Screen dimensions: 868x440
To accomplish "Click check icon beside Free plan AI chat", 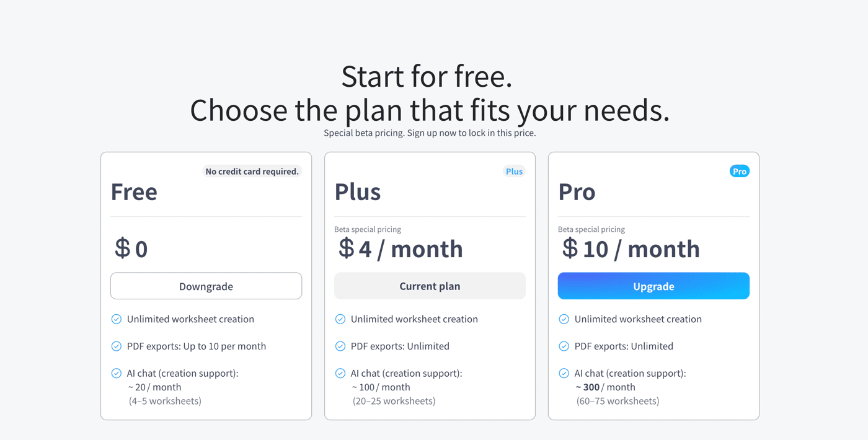I will [116, 373].
